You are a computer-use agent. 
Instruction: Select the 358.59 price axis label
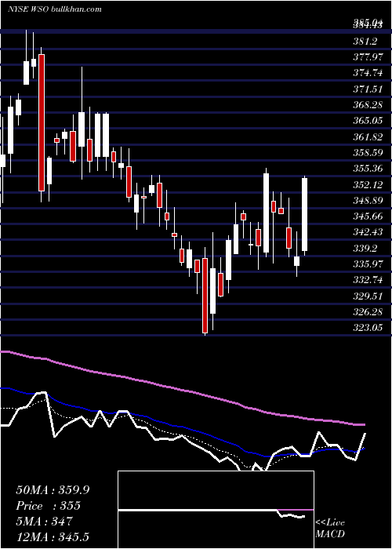click(x=368, y=153)
